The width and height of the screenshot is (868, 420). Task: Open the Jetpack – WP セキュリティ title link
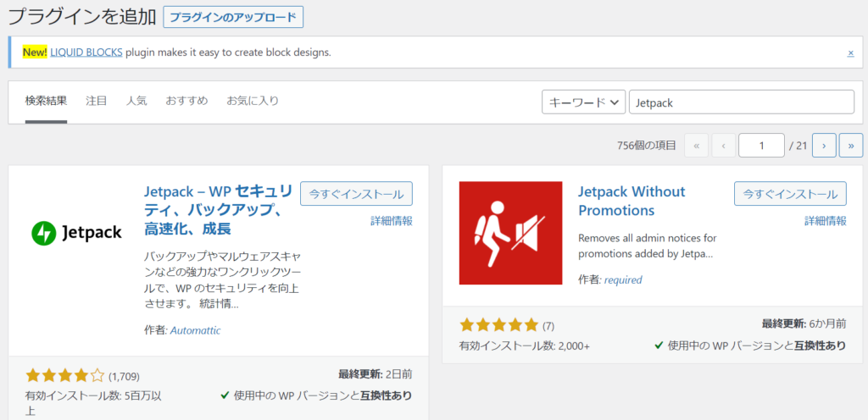click(219, 210)
